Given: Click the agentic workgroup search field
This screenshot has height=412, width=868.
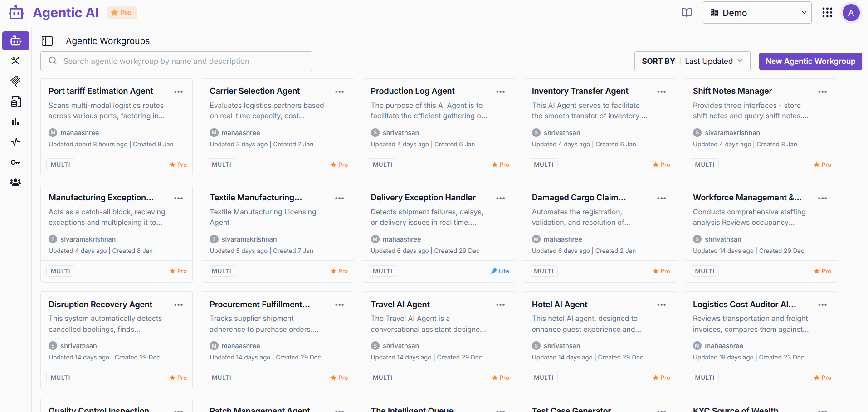Looking at the screenshot, I should 176,61.
